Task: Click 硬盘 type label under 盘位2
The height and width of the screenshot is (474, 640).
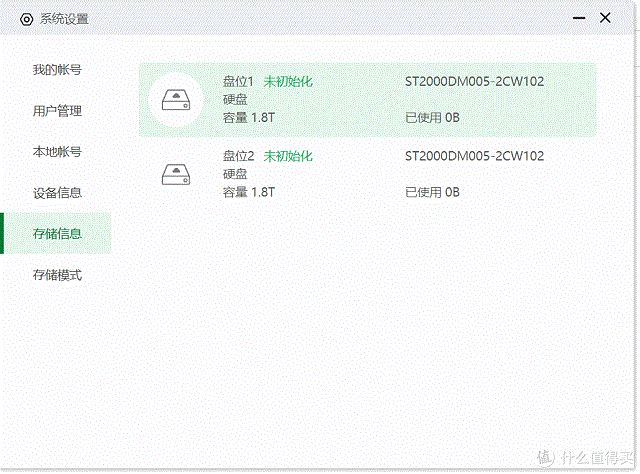Action: pos(235,174)
